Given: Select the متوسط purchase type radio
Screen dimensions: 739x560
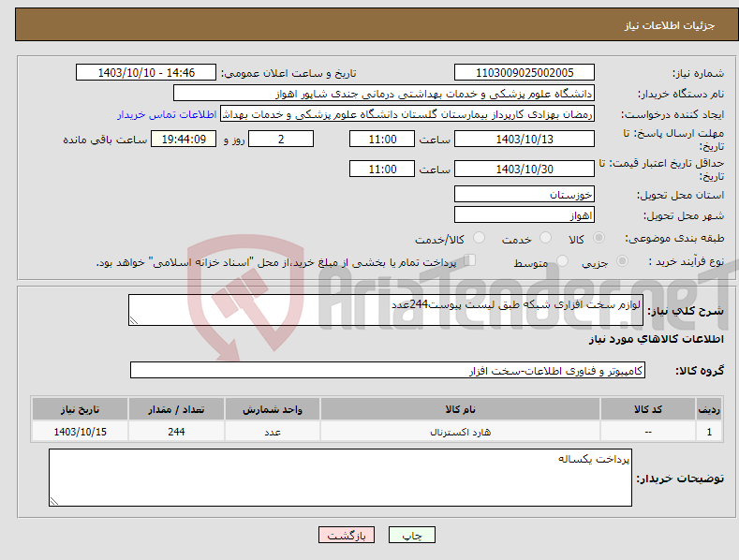Looking at the screenshot, I should (562, 260).
